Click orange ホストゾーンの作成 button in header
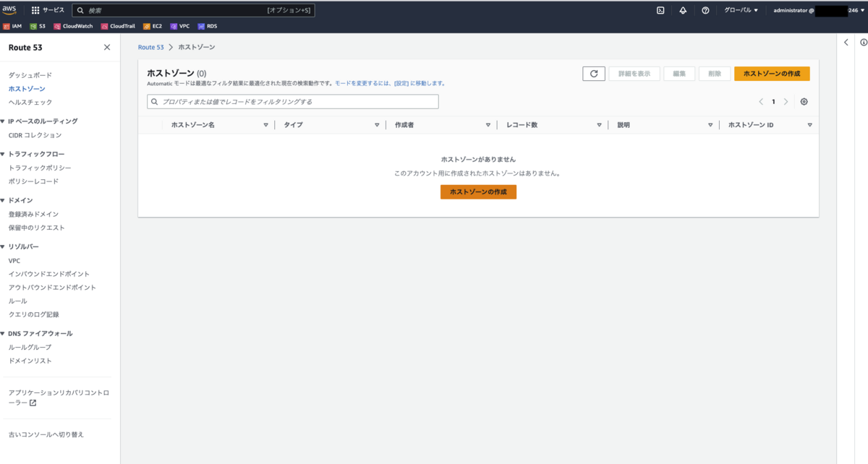The height and width of the screenshot is (464, 868). pyautogui.click(x=772, y=74)
